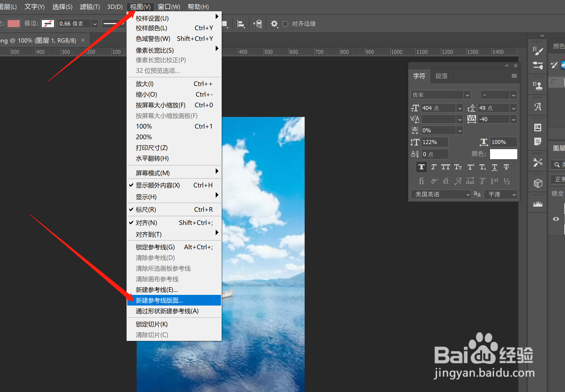The width and height of the screenshot is (565, 392).
Task: Open the stroke width 0.66 像素 dropdown
Action: coord(95,24)
